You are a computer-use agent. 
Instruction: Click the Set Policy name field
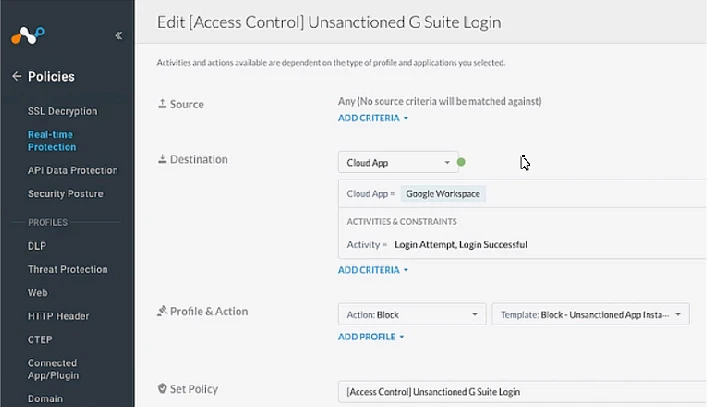(520, 391)
